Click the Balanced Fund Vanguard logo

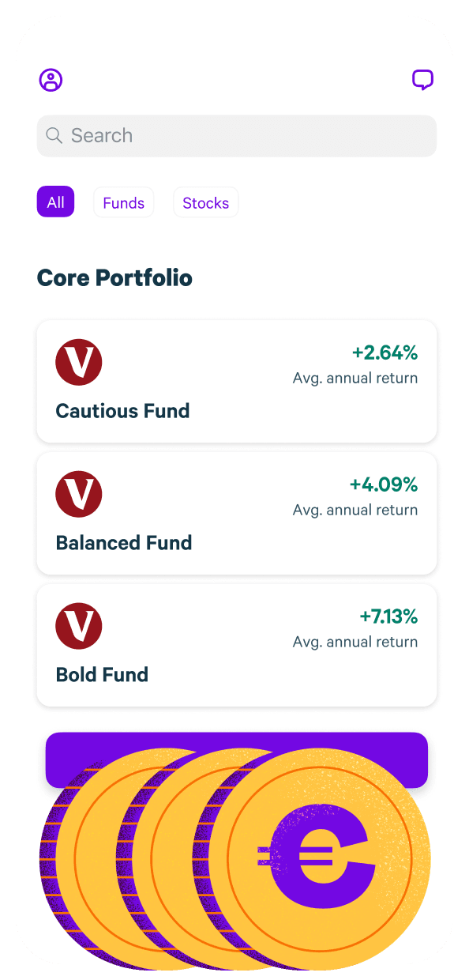click(x=79, y=495)
